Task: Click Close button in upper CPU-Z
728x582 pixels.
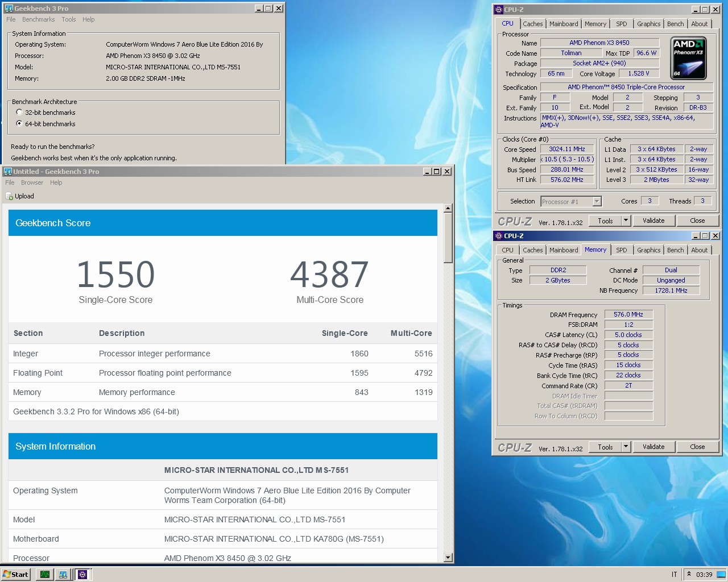Action: [x=697, y=221]
